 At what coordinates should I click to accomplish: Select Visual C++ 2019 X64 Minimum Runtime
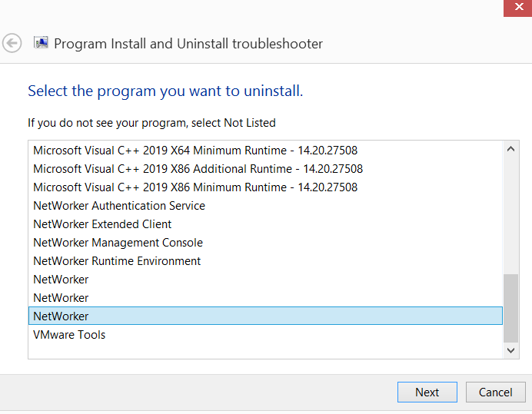point(195,151)
